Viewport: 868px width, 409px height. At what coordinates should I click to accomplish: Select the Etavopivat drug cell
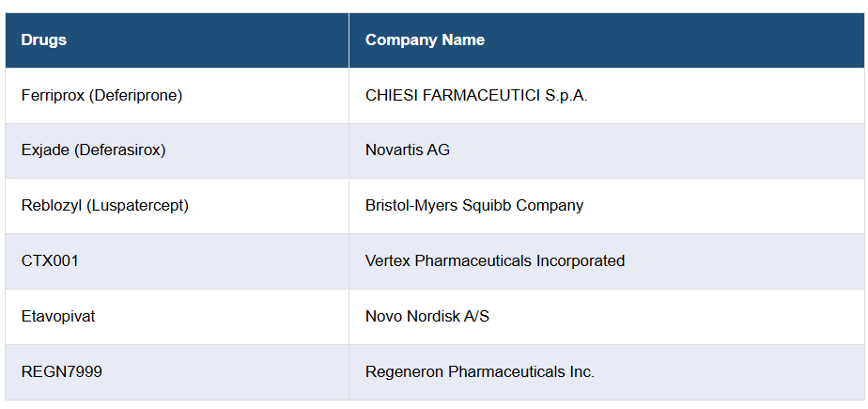pos(58,317)
